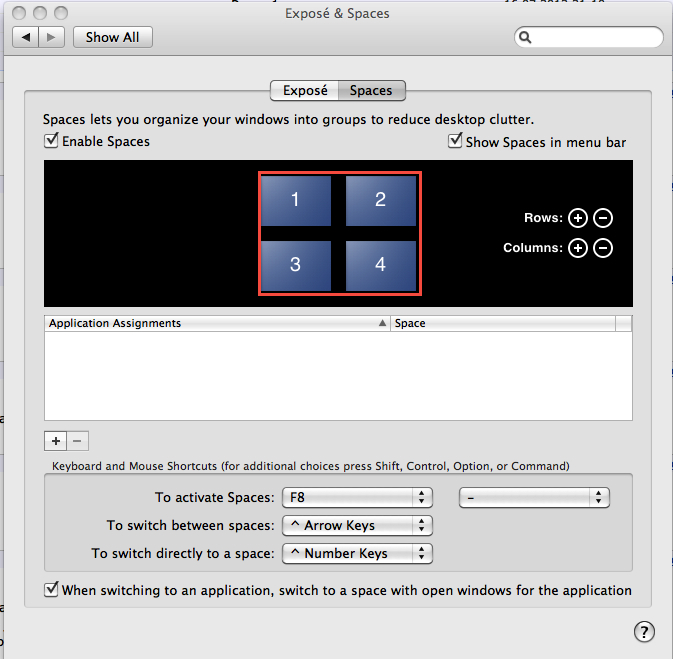Image resolution: width=673 pixels, height=659 pixels.
Task: Remove a row with the Rows minus icon
Action: pos(603,218)
